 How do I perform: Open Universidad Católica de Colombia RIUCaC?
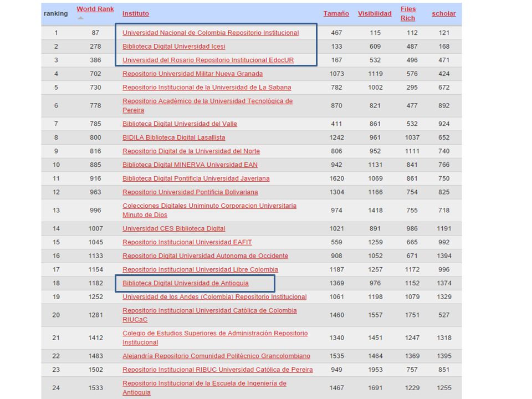[x=209, y=315]
